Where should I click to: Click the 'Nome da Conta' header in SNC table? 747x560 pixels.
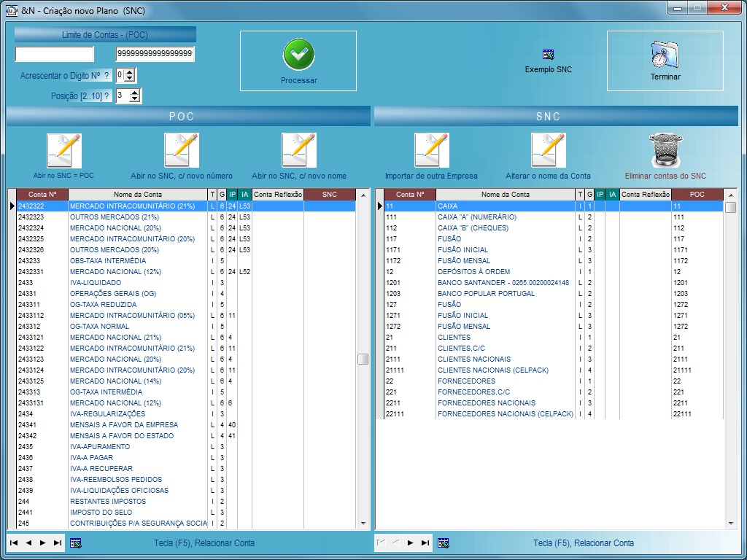(506, 194)
